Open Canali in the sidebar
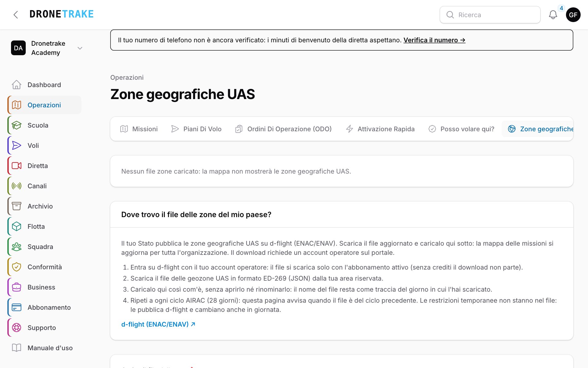This screenshot has height=368, width=588. [45, 186]
